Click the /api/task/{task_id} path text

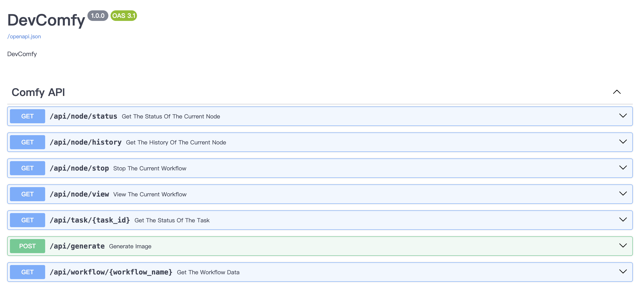[90, 220]
